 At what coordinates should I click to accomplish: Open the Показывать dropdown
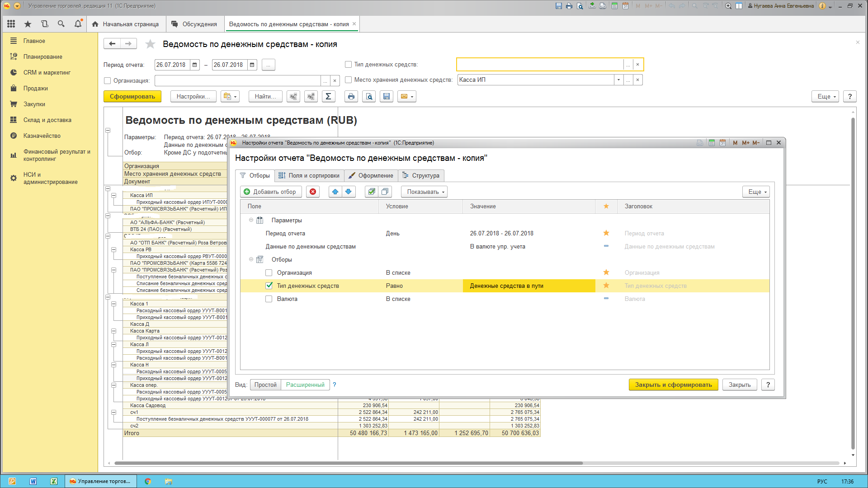pyautogui.click(x=424, y=192)
